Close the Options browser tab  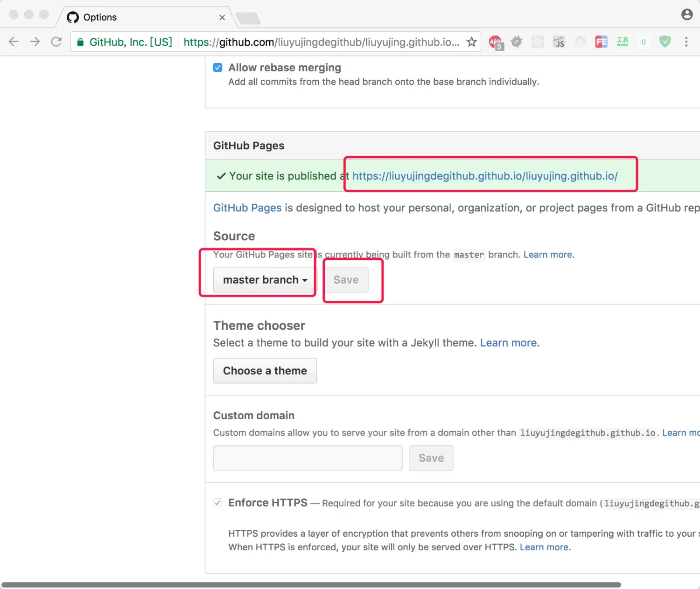click(222, 17)
